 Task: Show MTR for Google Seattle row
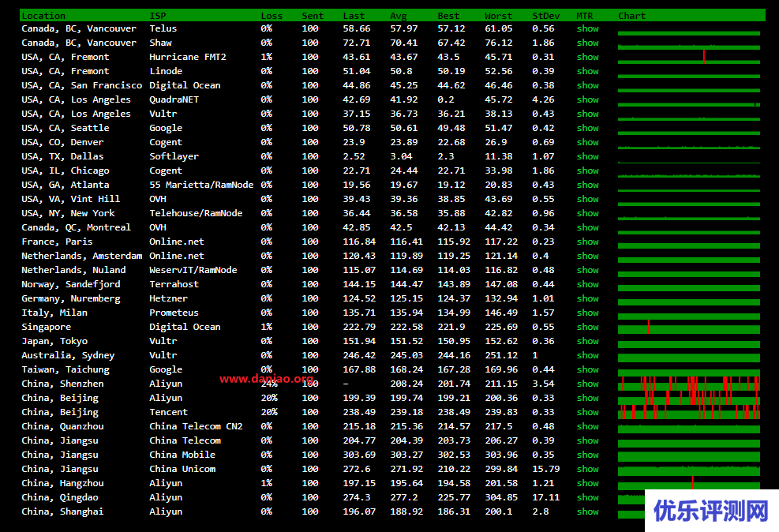pyautogui.click(x=587, y=128)
